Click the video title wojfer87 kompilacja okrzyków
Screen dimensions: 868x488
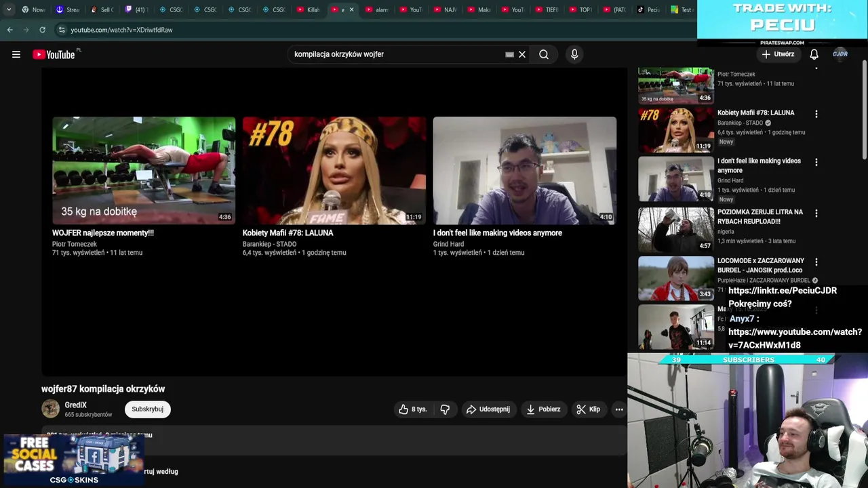click(103, 389)
